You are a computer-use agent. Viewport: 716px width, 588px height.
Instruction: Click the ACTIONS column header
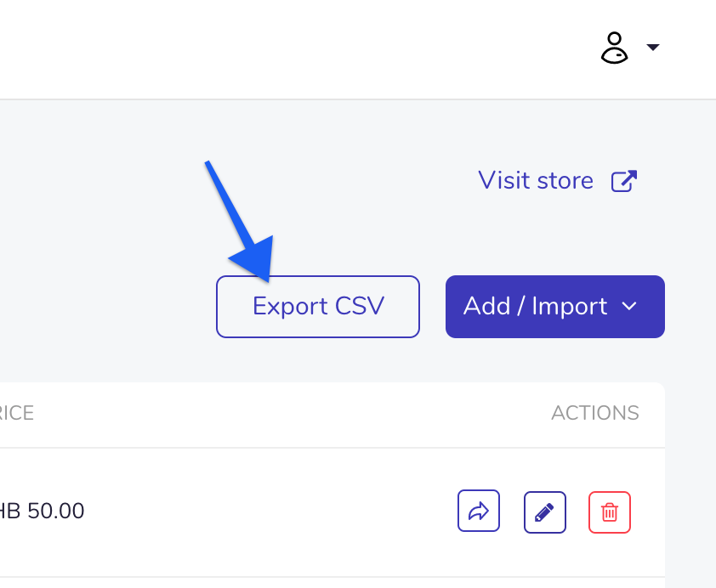click(x=595, y=413)
